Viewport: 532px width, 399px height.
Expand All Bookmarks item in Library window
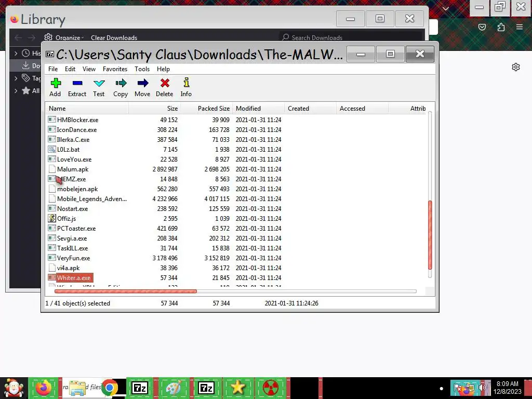(16, 90)
